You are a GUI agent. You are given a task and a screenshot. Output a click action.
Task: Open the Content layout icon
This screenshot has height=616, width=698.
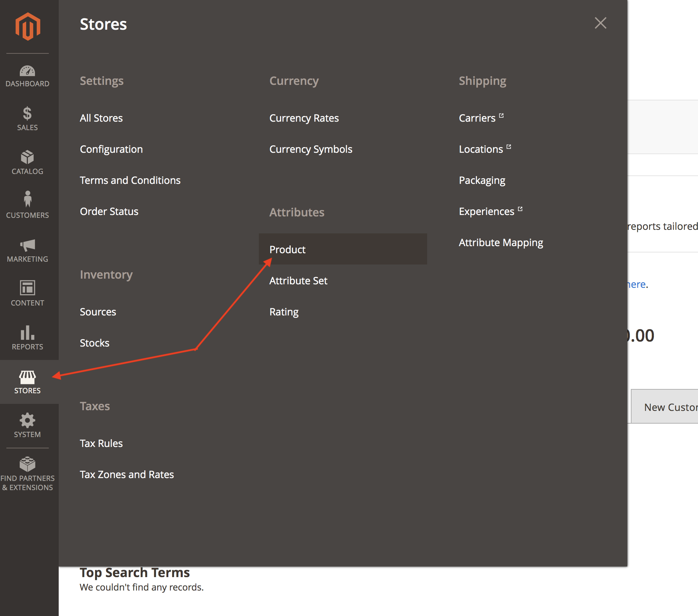pos(27,288)
